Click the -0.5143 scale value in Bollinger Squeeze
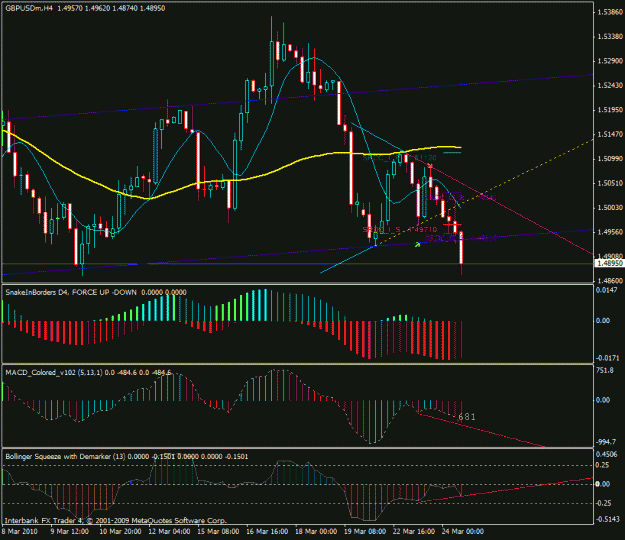 607,519
